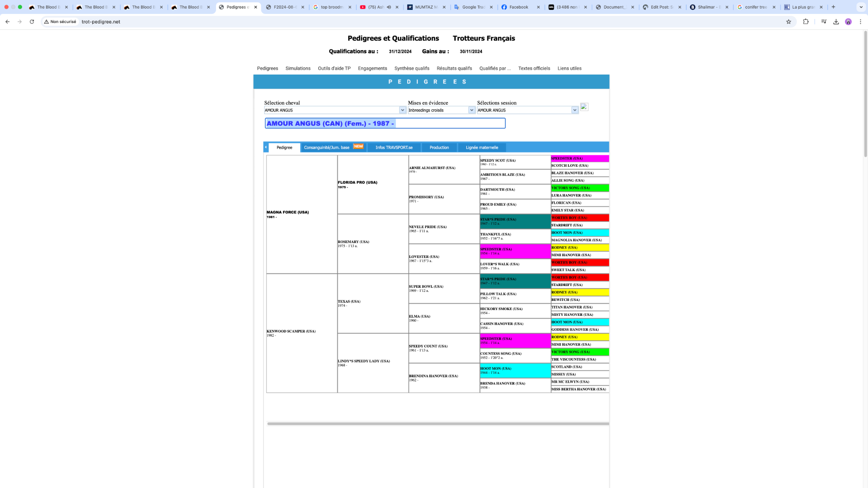Open the tab search dropdown arrow

[861, 7]
